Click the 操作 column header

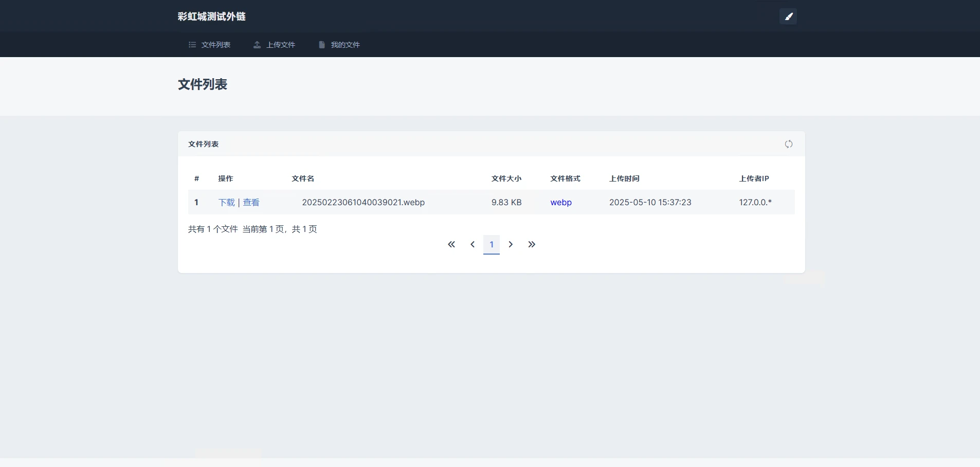pyautogui.click(x=226, y=178)
